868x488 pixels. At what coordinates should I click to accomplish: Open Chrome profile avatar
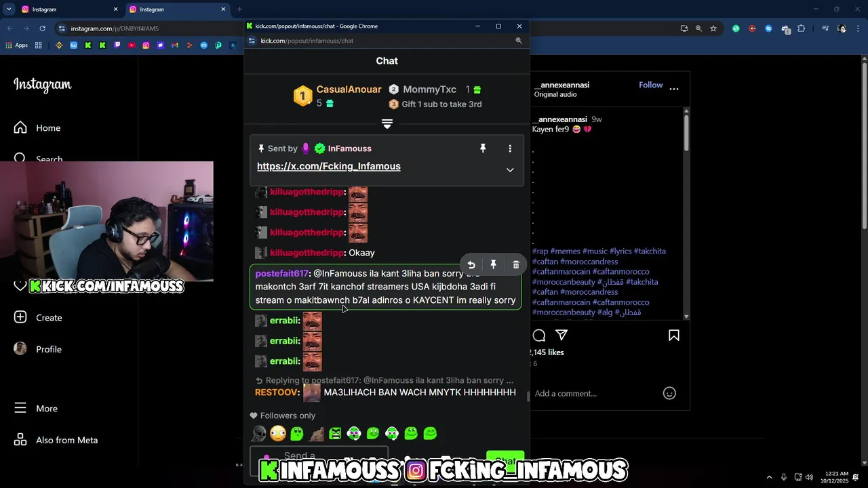(x=842, y=28)
